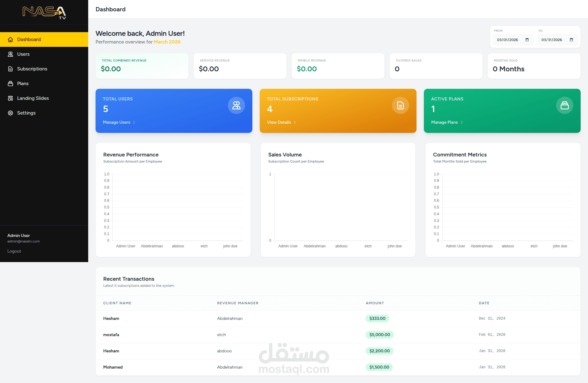Click the NASA TV logo
This screenshot has width=588, height=383.
(x=44, y=13)
